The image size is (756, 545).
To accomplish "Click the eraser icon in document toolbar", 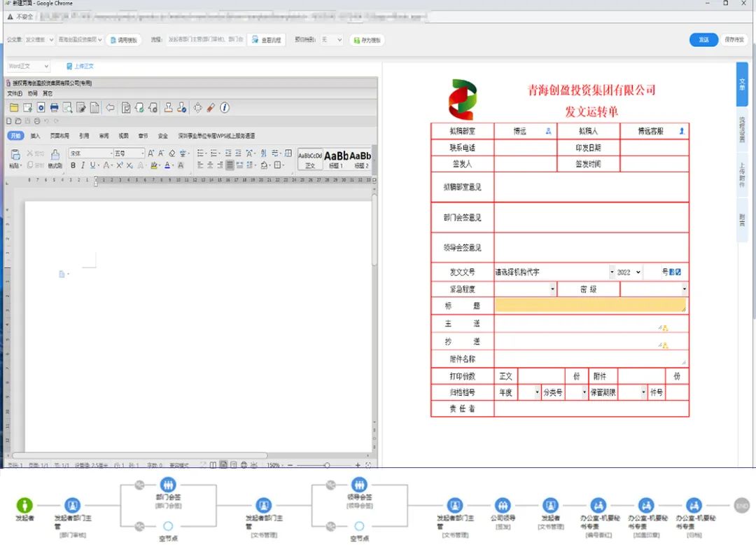I will click(x=211, y=108).
